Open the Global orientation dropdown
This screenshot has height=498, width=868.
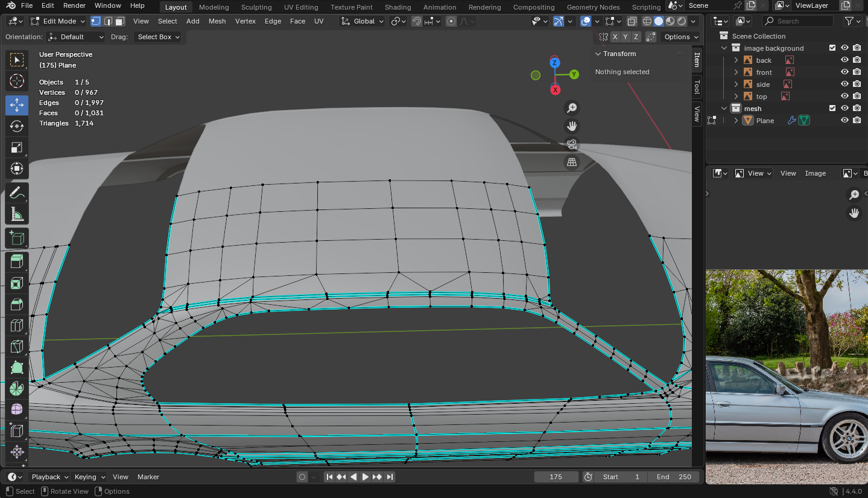pos(363,21)
